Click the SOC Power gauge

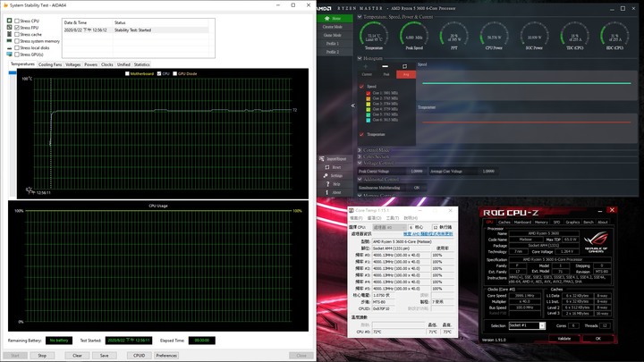534,35
